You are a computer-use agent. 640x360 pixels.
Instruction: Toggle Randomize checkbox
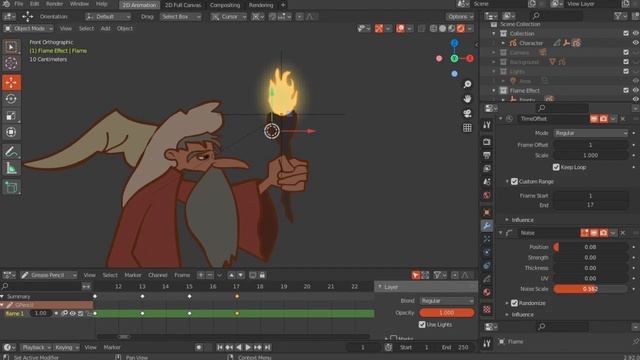[514, 303]
